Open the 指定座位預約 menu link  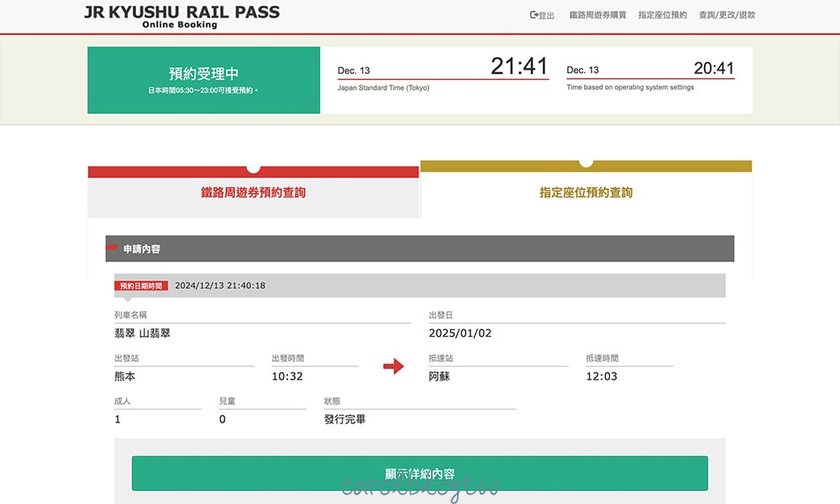[662, 15]
